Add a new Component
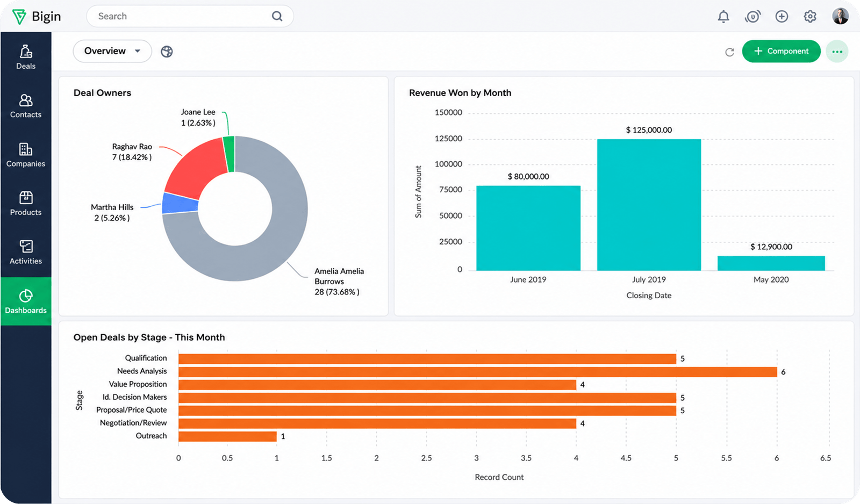The height and width of the screenshot is (504, 860). tap(781, 51)
